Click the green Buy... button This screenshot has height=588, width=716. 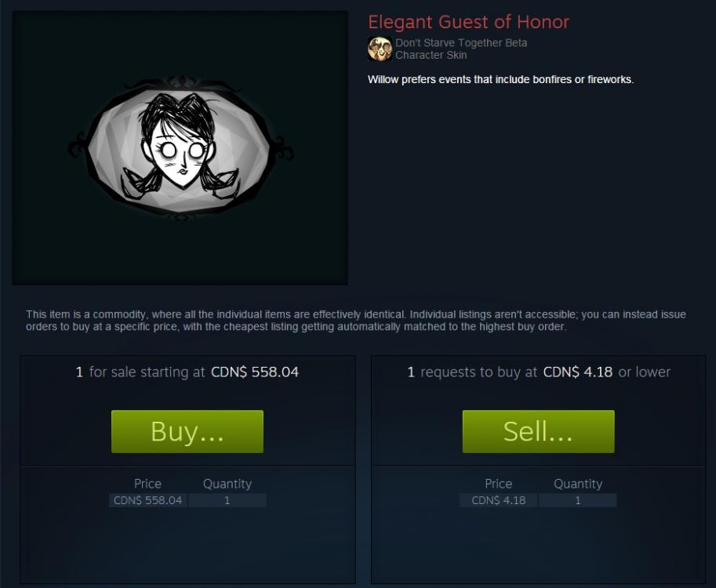187,431
